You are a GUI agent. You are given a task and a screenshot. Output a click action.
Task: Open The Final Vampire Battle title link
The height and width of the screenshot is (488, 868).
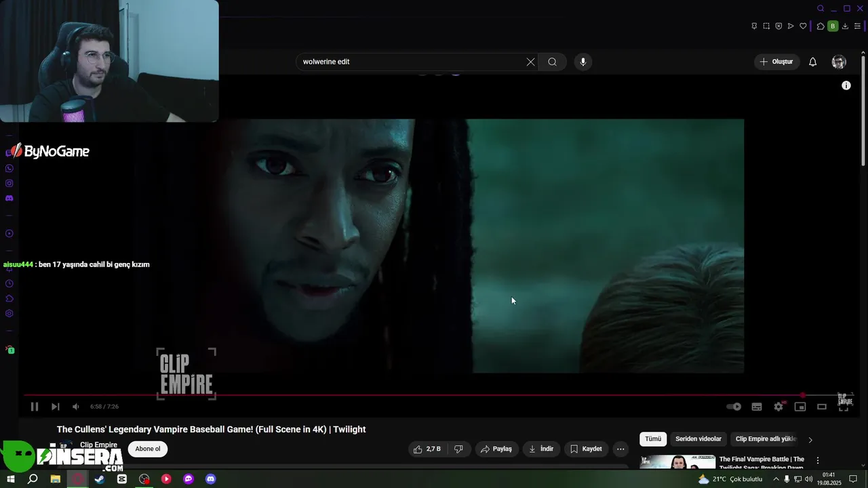pos(762,463)
